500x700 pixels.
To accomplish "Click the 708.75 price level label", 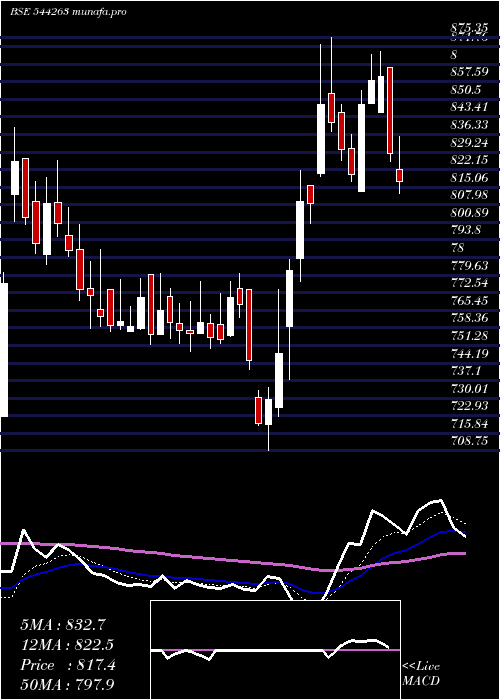I will pyautogui.click(x=470, y=442).
